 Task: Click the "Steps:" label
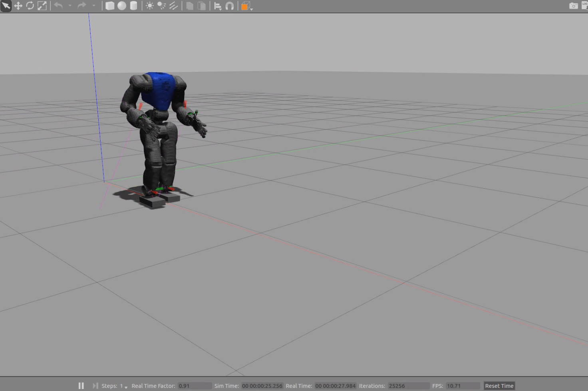pyautogui.click(x=109, y=386)
